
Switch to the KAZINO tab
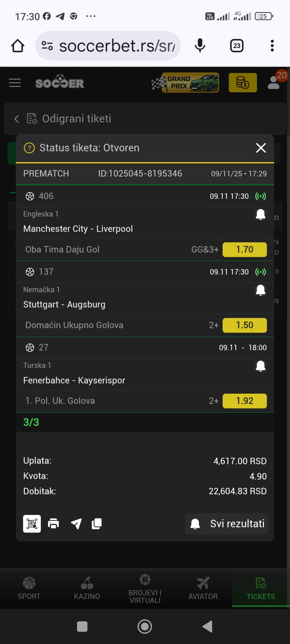pyautogui.click(x=87, y=588)
